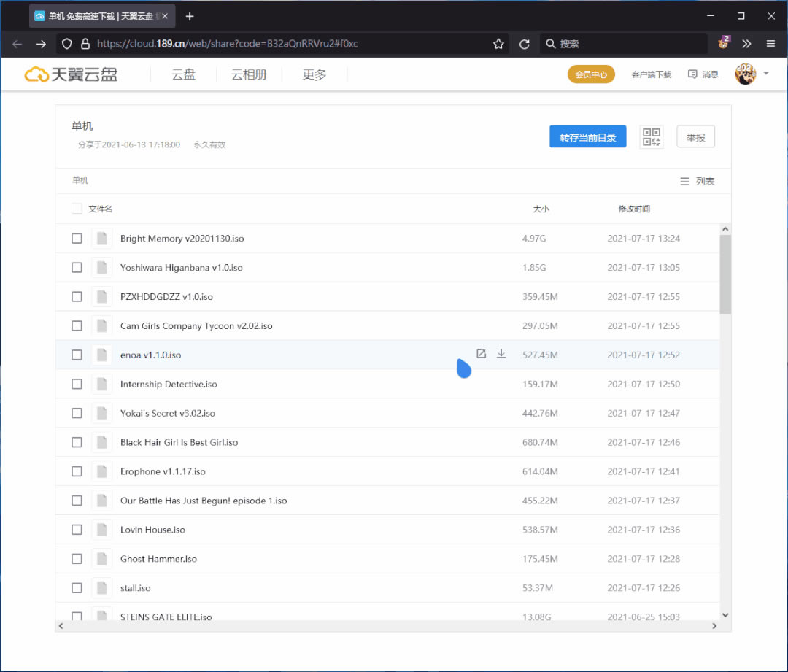
Task: Select the stall.iso file name
Action: pos(135,588)
